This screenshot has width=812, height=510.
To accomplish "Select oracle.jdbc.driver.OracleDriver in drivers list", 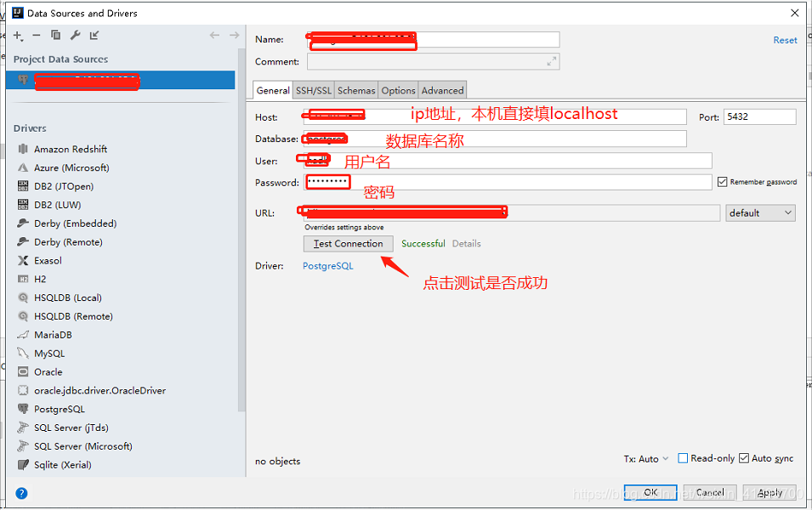I will tap(100, 390).
